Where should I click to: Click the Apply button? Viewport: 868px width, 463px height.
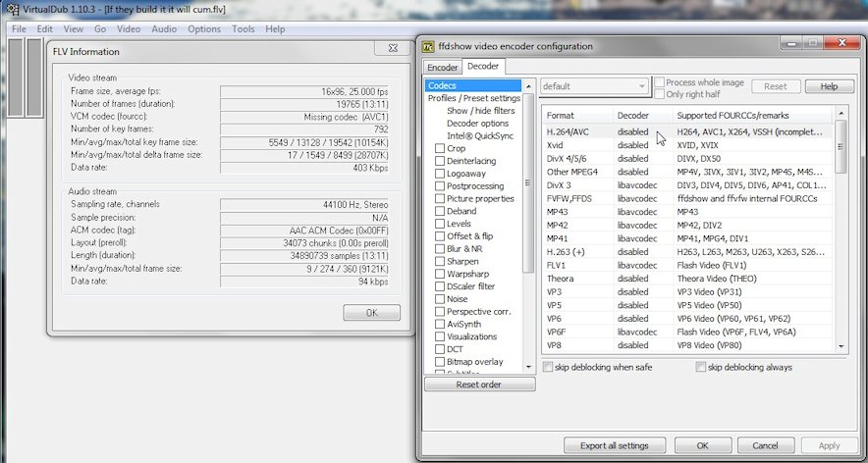829,445
